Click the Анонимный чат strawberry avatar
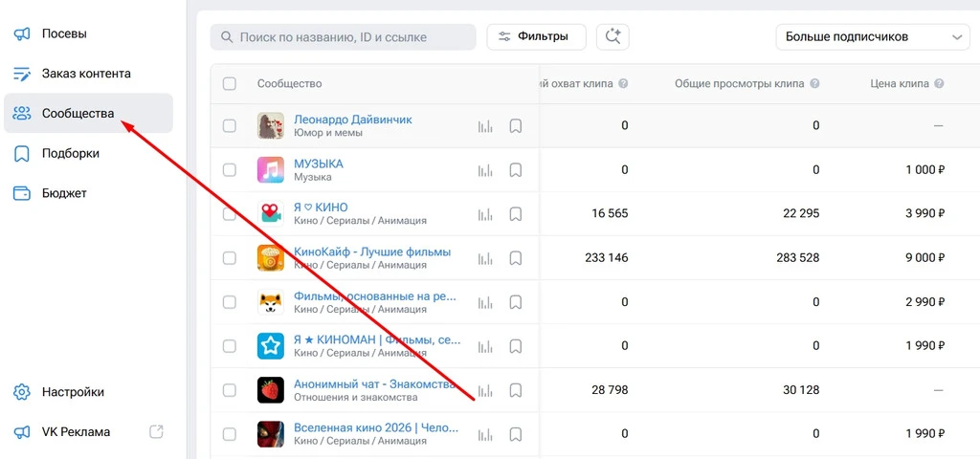Image resolution: width=980 pixels, height=459 pixels. [x=271, y=390]
